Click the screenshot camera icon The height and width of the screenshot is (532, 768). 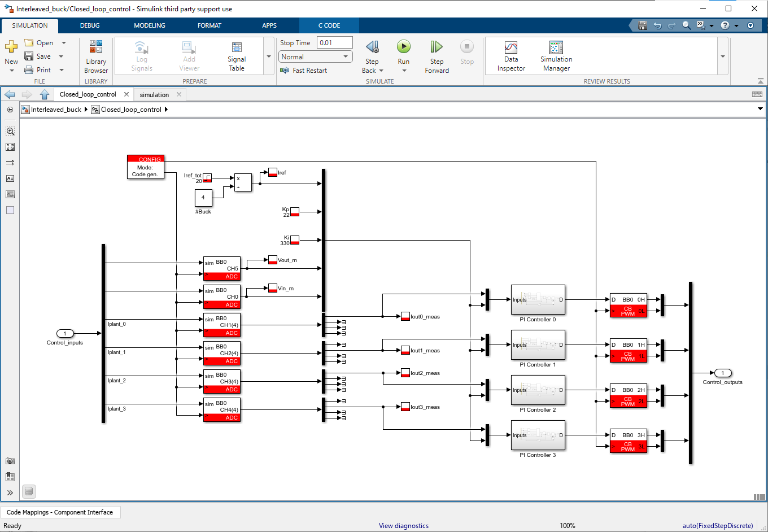click(x=10, y=461)
